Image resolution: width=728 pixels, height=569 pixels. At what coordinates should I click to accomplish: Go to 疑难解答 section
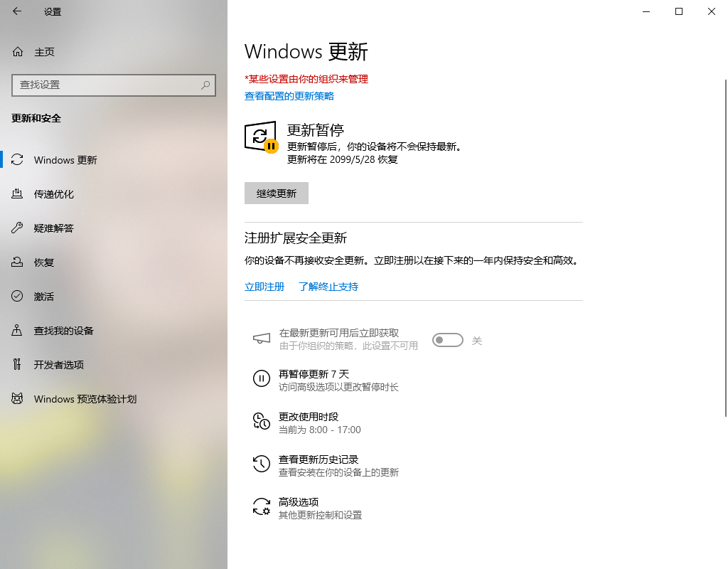pos(114,228)
